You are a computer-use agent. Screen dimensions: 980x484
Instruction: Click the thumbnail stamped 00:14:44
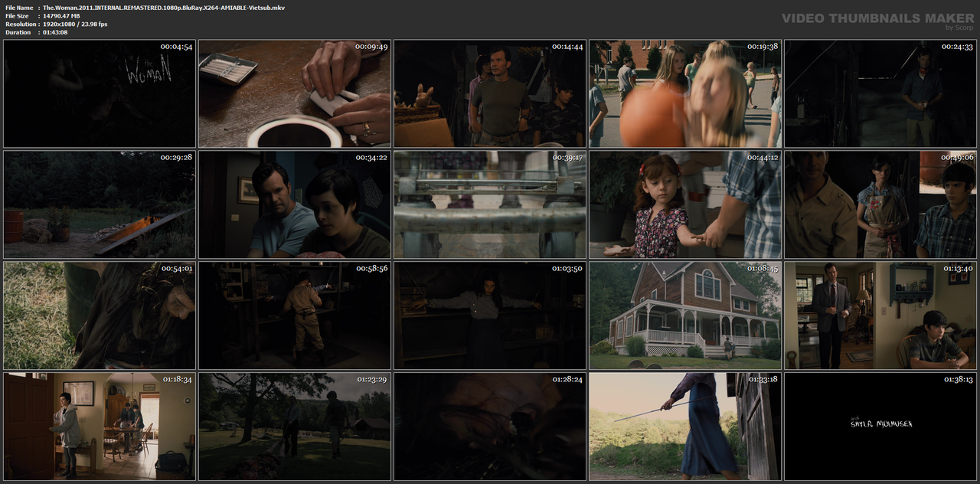[x=490, y=93]
